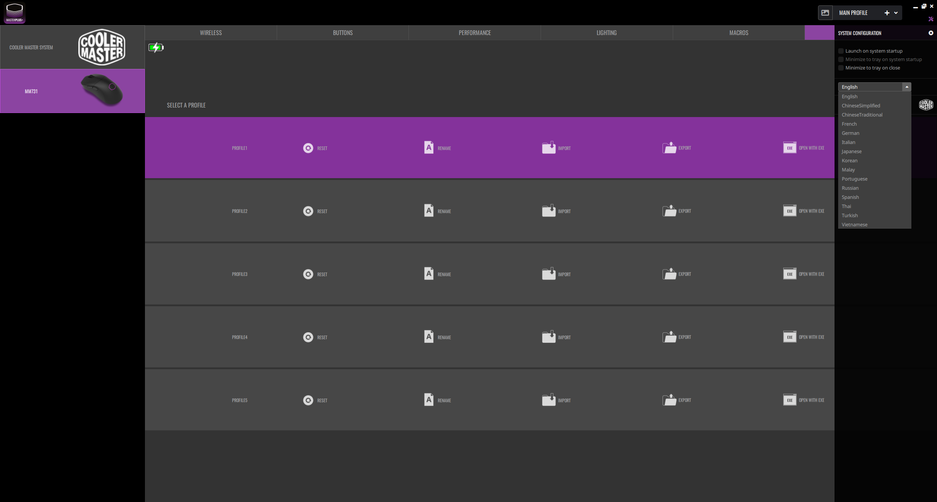
Task: Choose Malay from language list
Action: 874,170
